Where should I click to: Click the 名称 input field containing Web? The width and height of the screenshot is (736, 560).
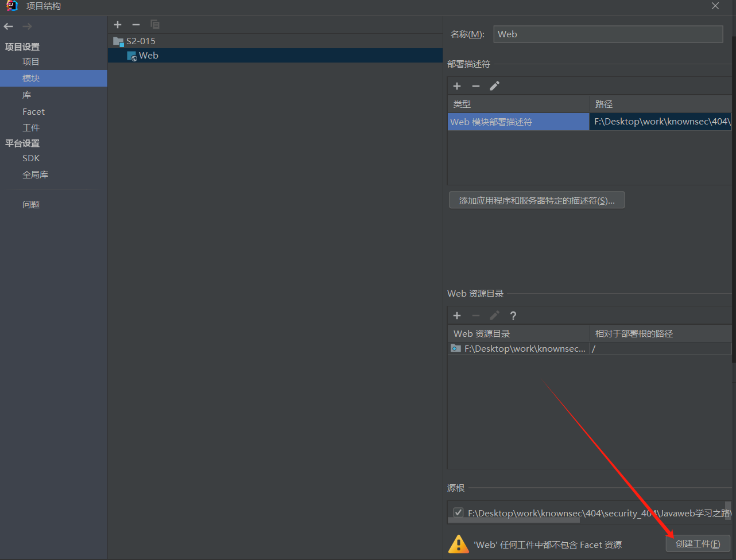608,34
